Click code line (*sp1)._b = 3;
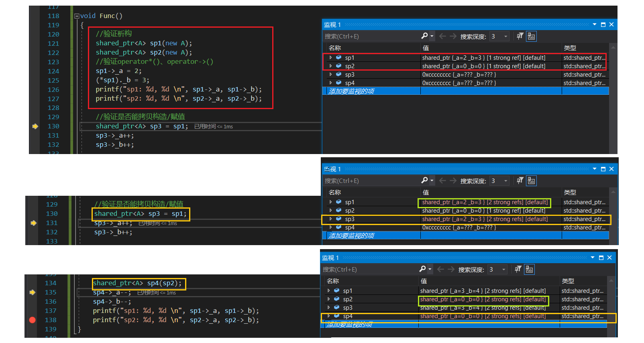644x343 pixels. point(122,80)
